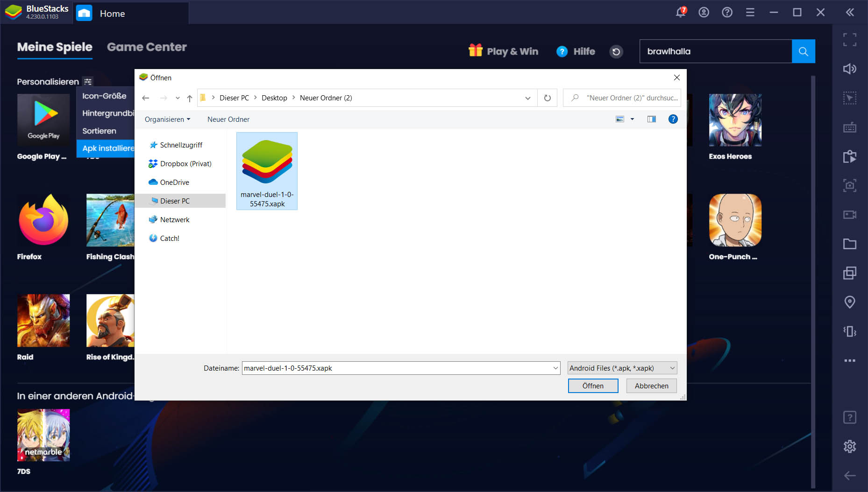Click Desktop in the breadcrumb path
This screenshot has width=868, height=492.
[274, 98]
